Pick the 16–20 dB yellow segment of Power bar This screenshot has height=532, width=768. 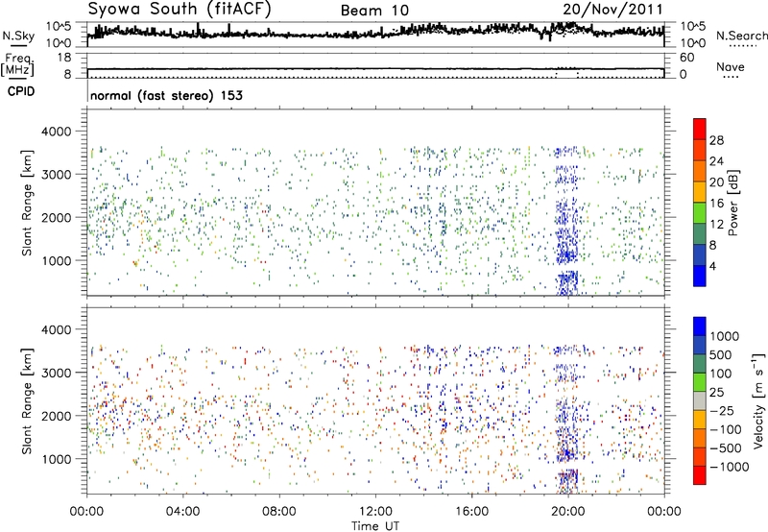coord(700,192)
